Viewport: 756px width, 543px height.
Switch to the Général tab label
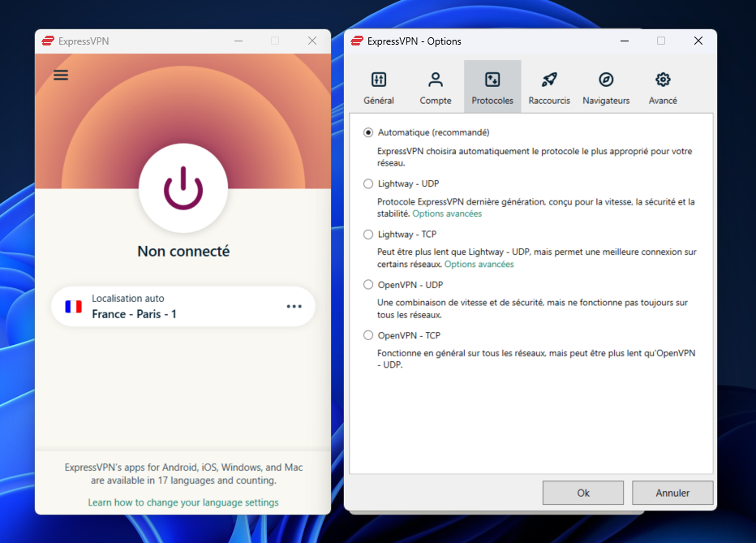pos(379,101)
